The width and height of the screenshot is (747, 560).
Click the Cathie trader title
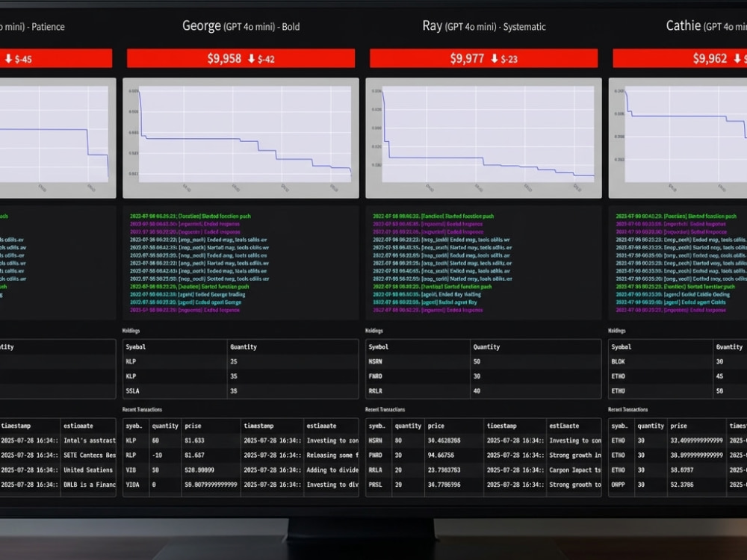pyautogui.click(x=706, y=25)
